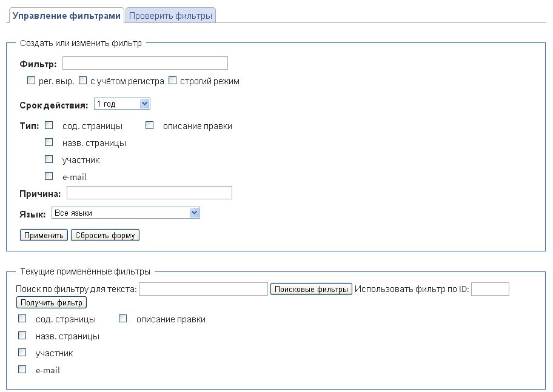The width and height of the screenshot is (553, 392).
Task: Select участник checkbox in the Тип section
Action: point(49,159)
